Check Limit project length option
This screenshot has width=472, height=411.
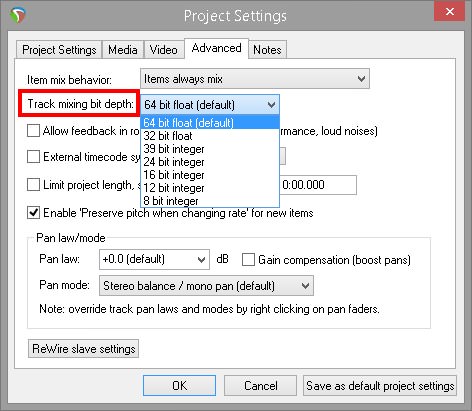click(33, 185)
